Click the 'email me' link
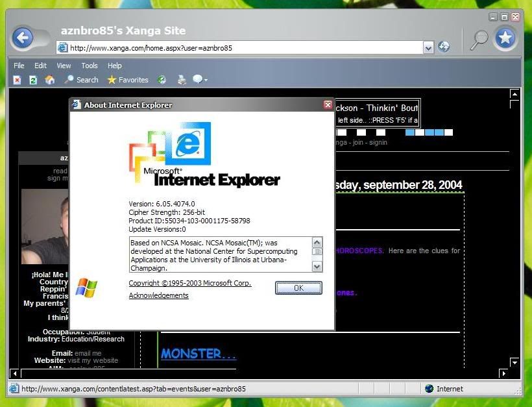Viewport: 532px width, 407px height. [x=88, y=353]
